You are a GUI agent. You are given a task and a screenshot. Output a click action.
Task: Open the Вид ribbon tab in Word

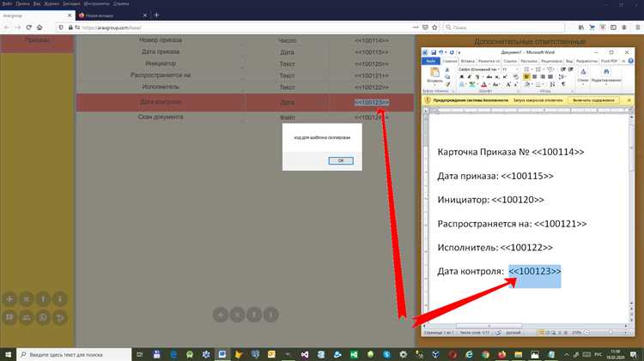[x=568, y=61]
